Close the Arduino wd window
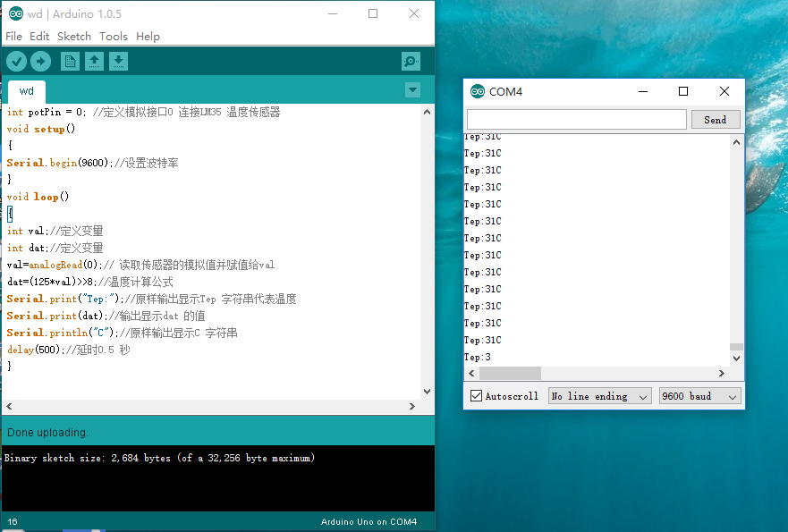The image size is (788, 532). click(414, 13)
